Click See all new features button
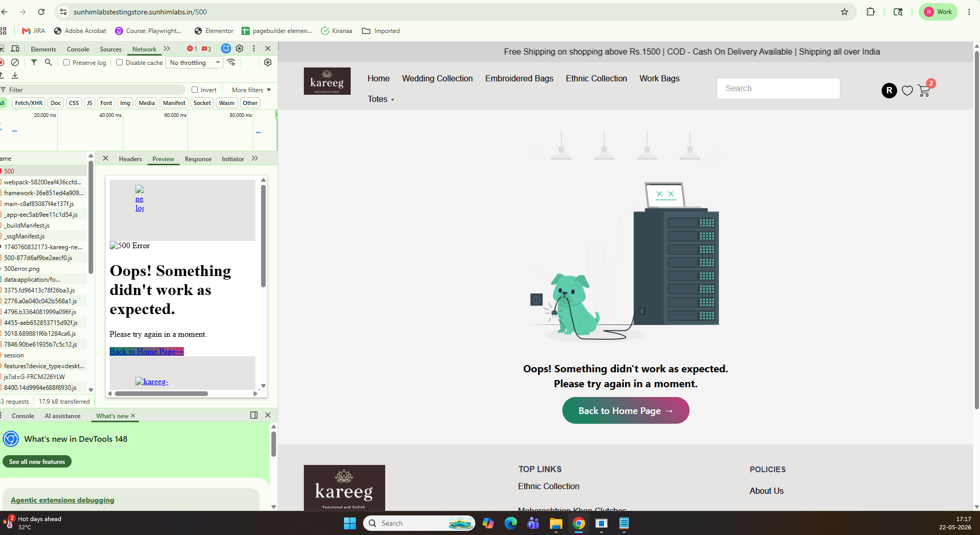 point(37,462)
